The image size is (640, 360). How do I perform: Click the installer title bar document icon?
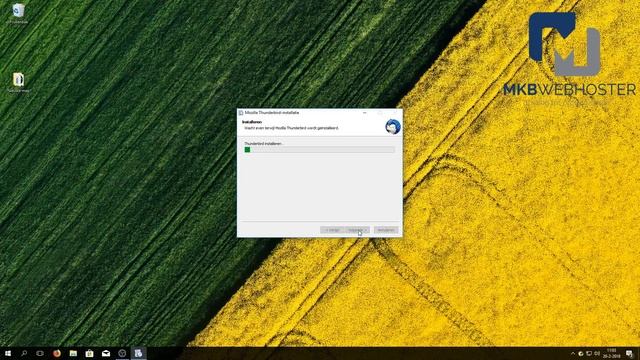241,113
